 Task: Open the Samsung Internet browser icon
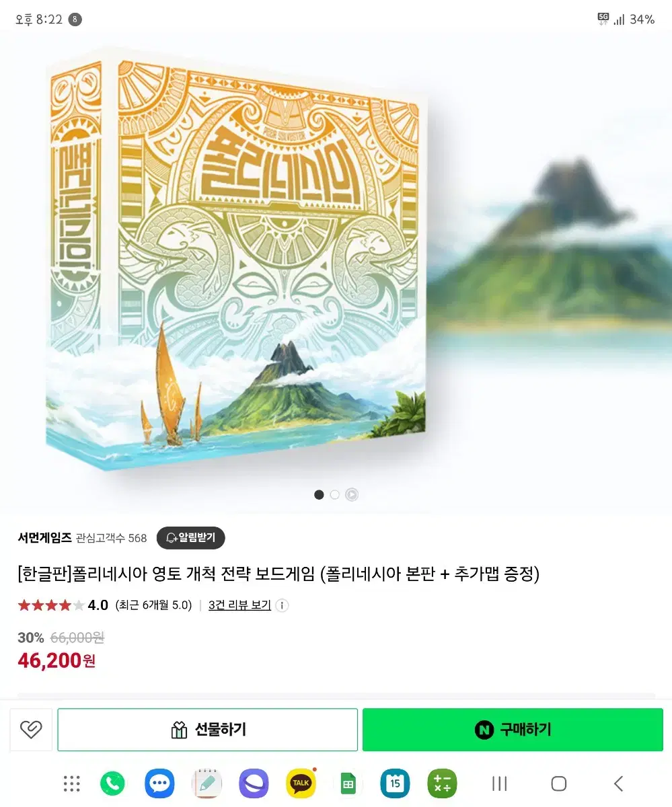[254, 783]
